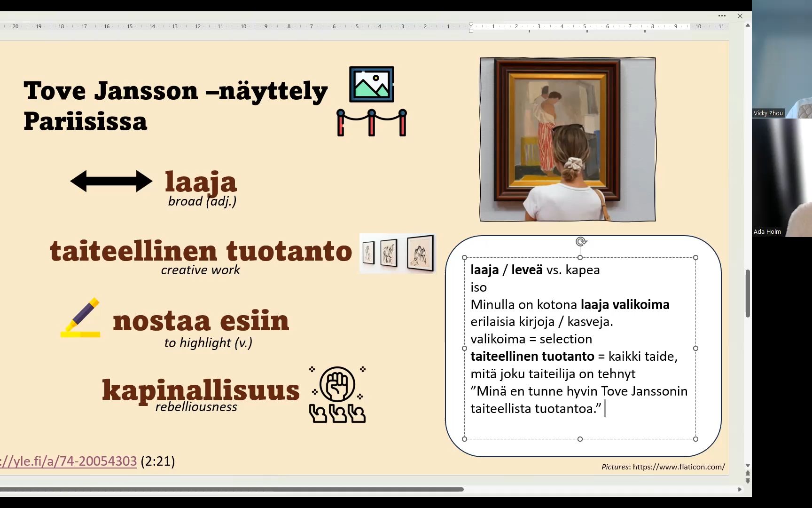The image size is (812, 508).
Task: Click the 'creative work' translation text
Action: 201,270
